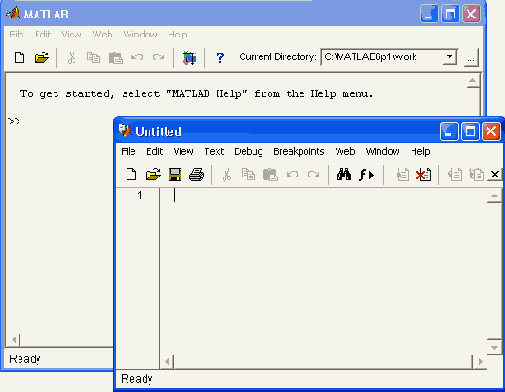
Task: Open Help menu in Untitled editor
Action: coord(421,152)
